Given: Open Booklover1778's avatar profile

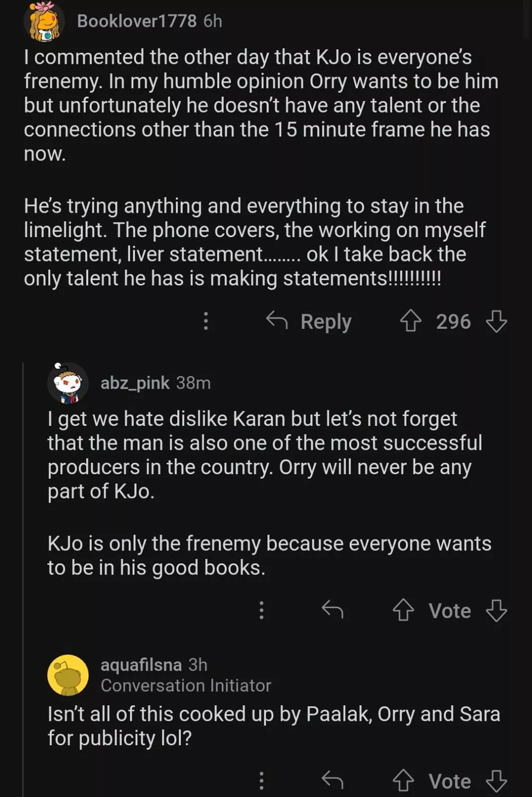Looking at the screenshot, I should [44, 21].
